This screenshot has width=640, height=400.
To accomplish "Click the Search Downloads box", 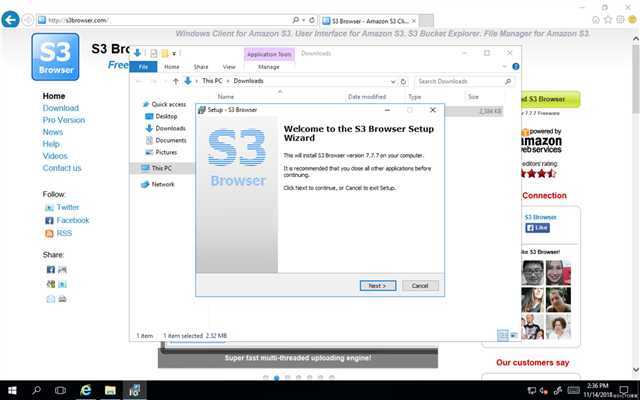I will [464, 81].
